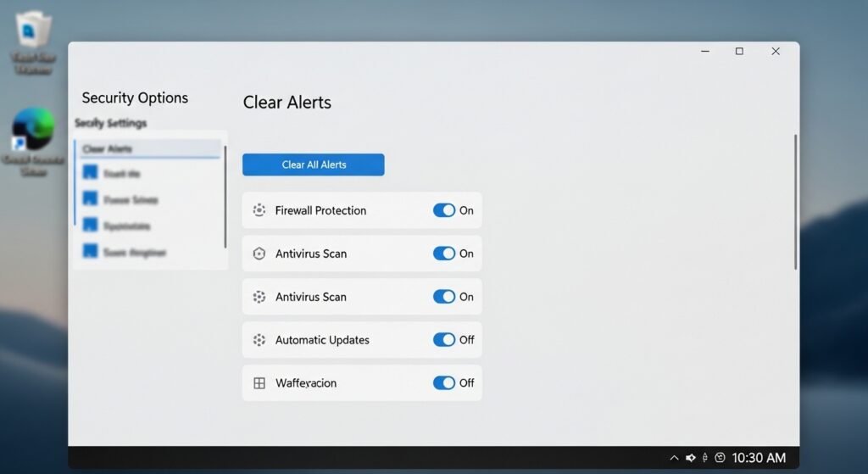
Task: Toggle the Wafferacion switch
Action: [444, 383]
